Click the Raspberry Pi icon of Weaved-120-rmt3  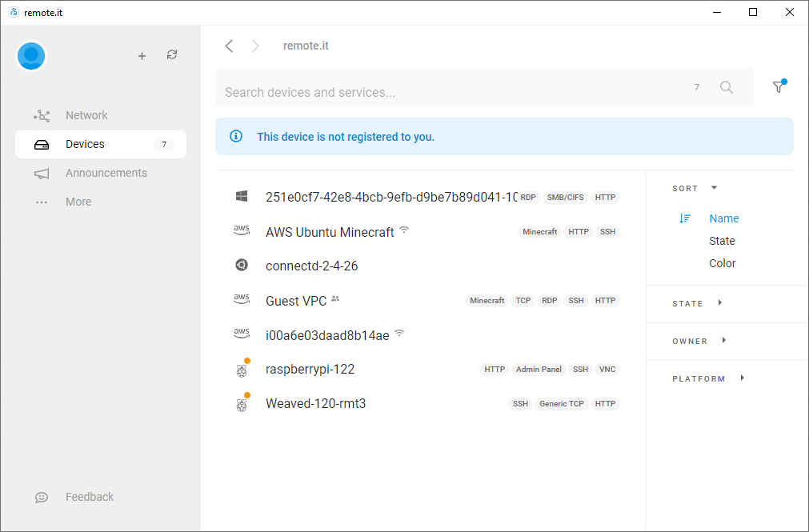point(242,405)
